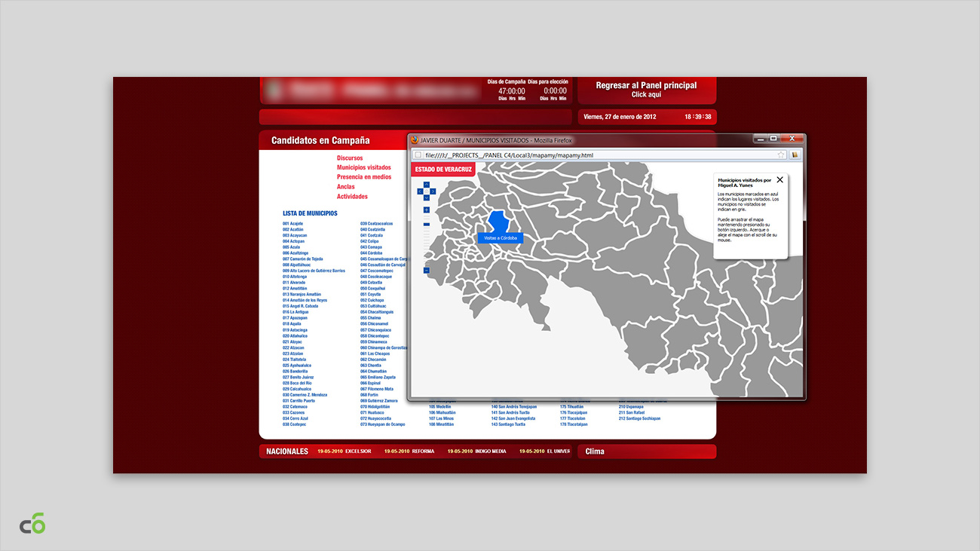Close the Municipios visitados info popup
The width and height of the screenshot is (980, 551).
click(x=779, y=180)
